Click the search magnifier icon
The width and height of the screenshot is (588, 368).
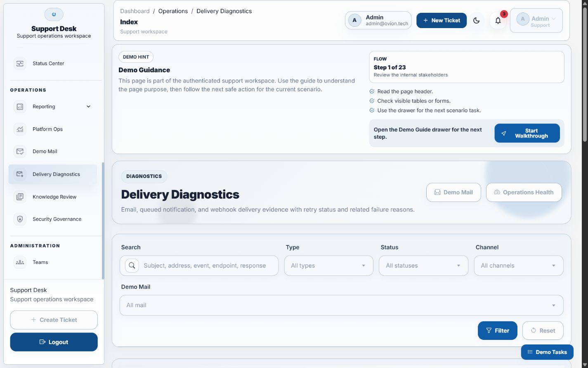click(132, 266)
